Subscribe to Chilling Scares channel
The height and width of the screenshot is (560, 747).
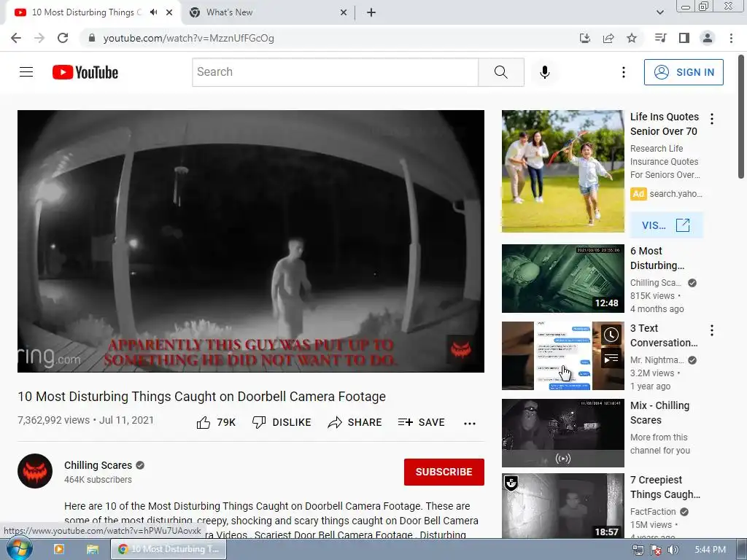[x=444, y=472]
